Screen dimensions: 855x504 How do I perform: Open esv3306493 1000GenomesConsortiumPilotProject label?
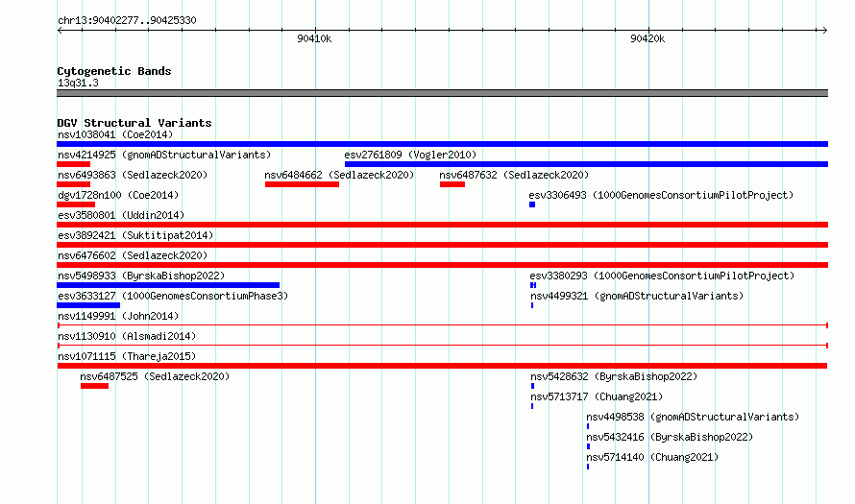[x=661, y=195]
